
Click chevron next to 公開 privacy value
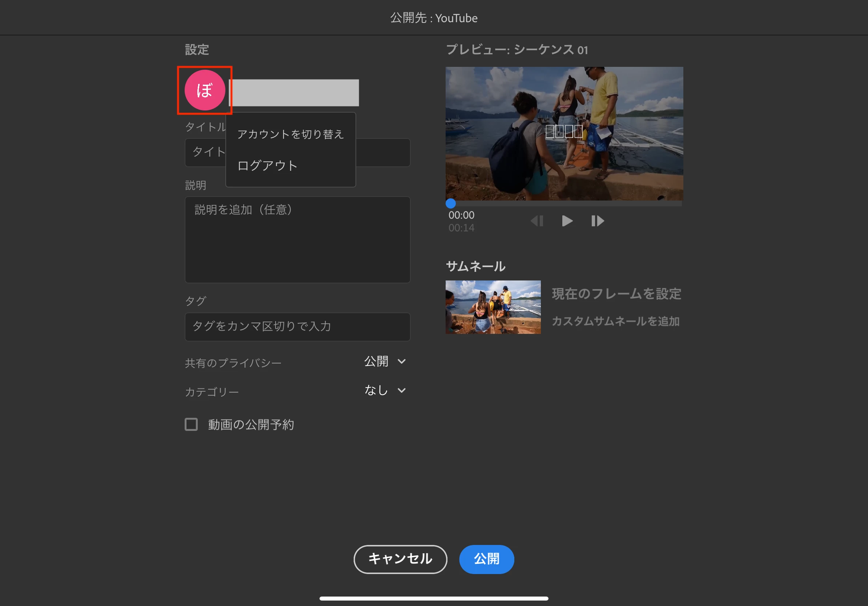click(x=402, y=361)
